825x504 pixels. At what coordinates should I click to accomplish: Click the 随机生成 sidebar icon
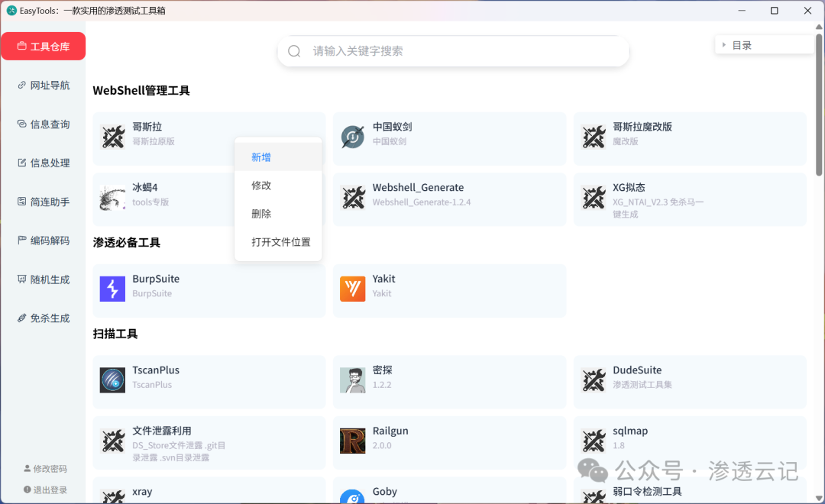pyautogui.click(x=21, y=279)
